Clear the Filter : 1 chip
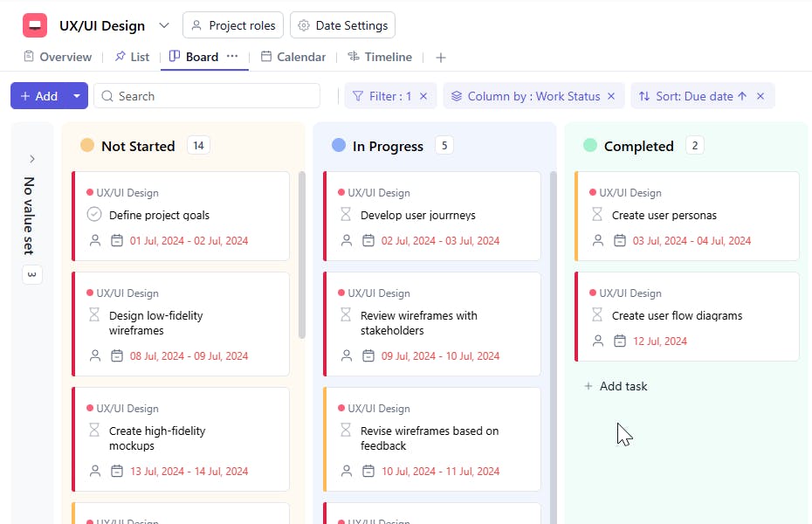The width and height of the screenshot is (812, 524). click(423, 96)
